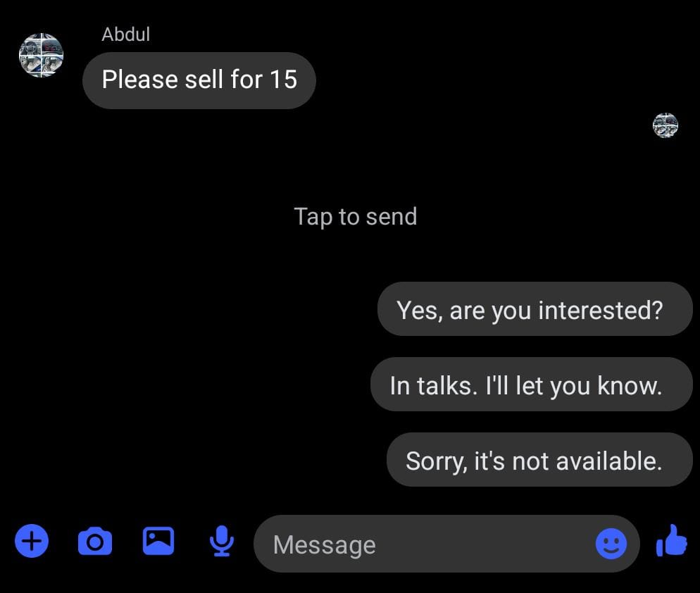
Task: Open the plus more-actions menu
Action: tap(32, 542)
